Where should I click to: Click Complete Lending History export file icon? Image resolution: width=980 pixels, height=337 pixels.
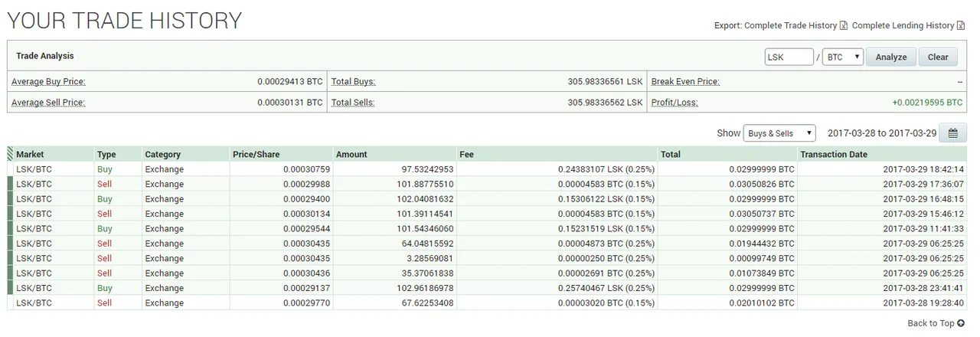961,26
